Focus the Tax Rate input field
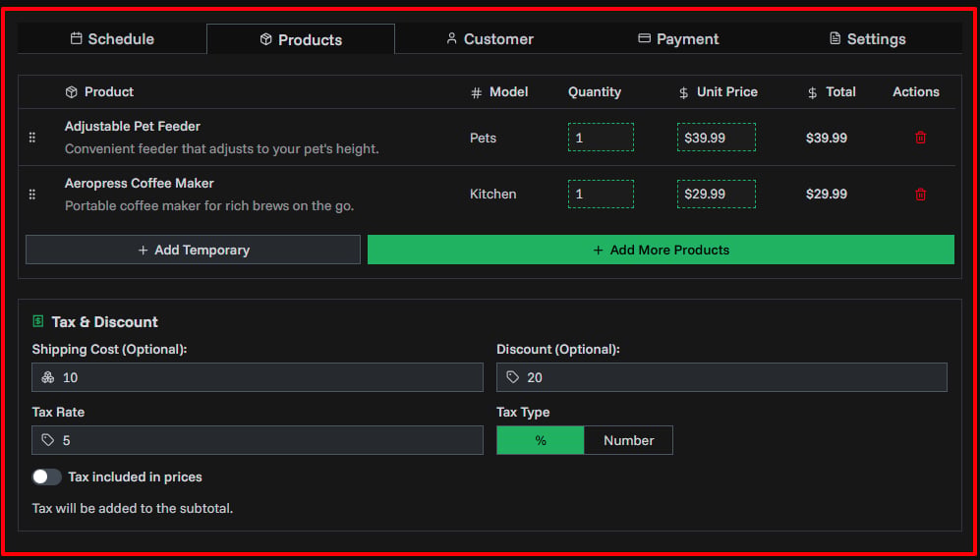980x560 pixels. (x=258, y=440)
